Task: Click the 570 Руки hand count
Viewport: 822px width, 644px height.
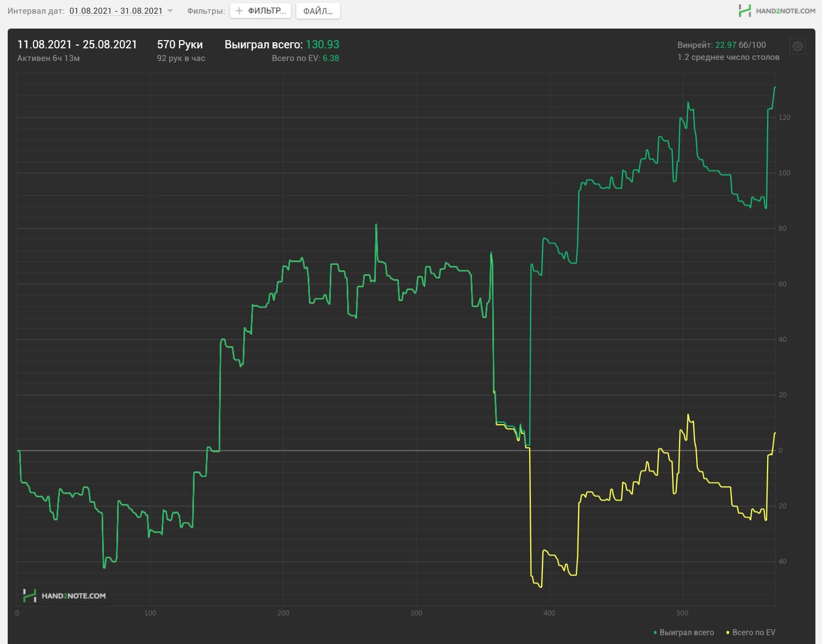Action: 180,45
